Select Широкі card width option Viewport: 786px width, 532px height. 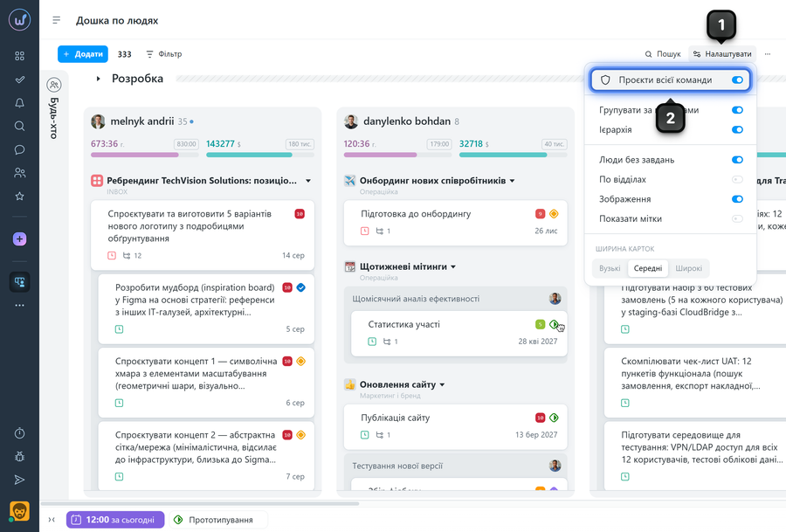pyautogui.click(x=688, y=268)
